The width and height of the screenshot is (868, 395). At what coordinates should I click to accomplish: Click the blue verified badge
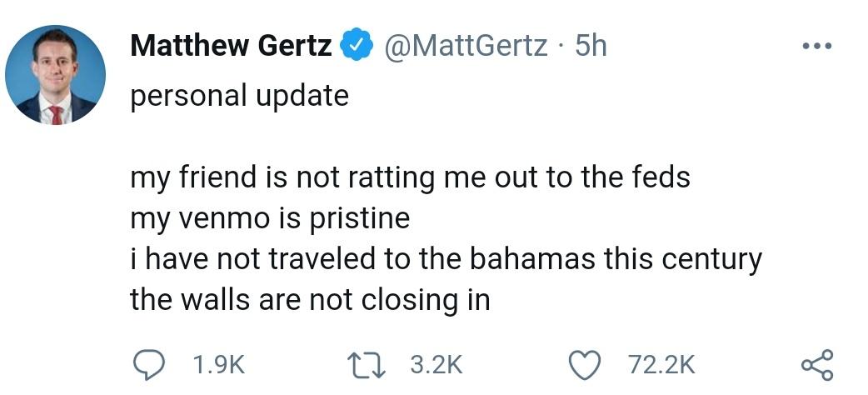[356, 46]
